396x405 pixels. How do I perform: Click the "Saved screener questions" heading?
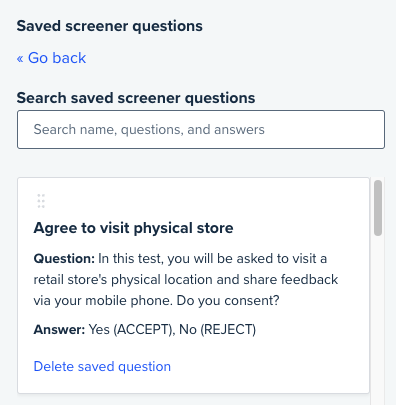pos(110,26)
